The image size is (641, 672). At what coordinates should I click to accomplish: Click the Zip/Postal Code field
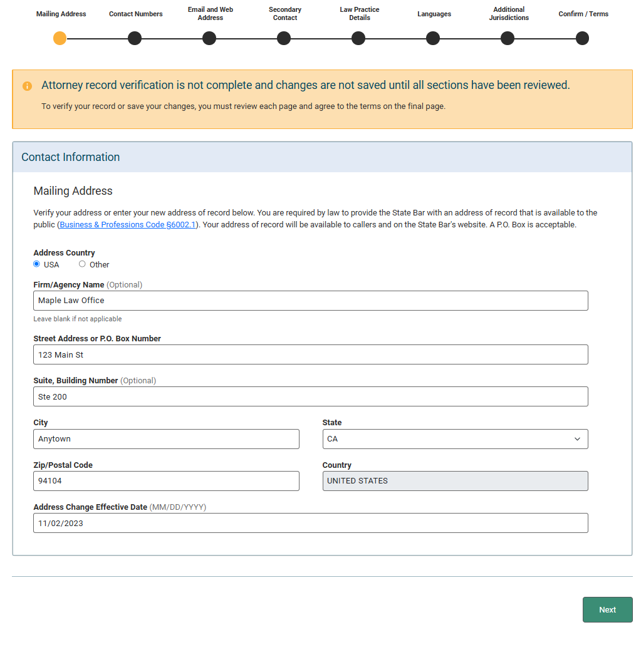click(166, 481)
